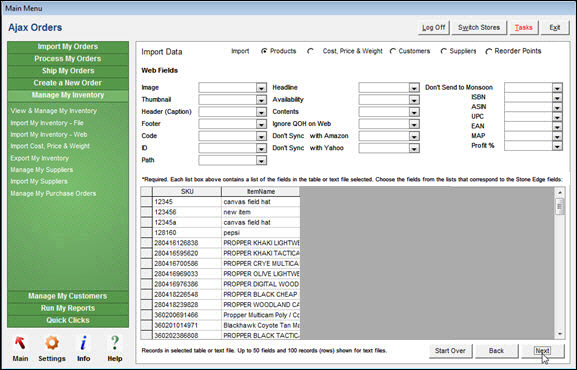This screenshot has height=370, width=577.
Task: Open the Import My Orders menu
Action: (x=68, y=47)
